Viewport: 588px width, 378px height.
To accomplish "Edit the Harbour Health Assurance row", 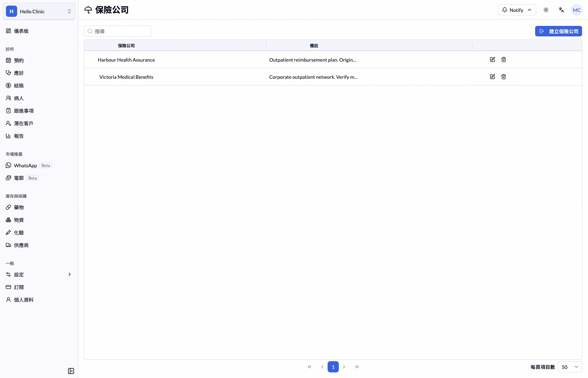I will (x=492, y=59).
